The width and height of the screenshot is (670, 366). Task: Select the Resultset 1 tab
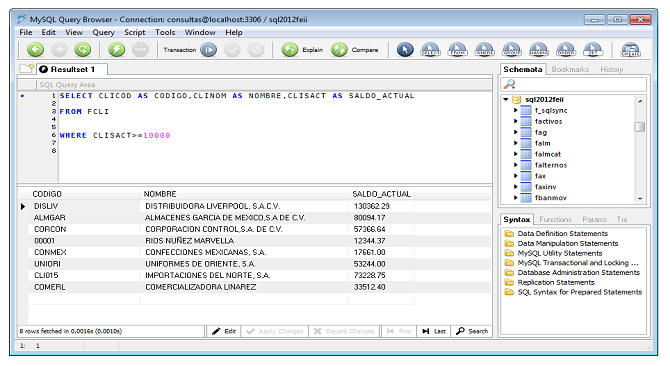[72, 69]
